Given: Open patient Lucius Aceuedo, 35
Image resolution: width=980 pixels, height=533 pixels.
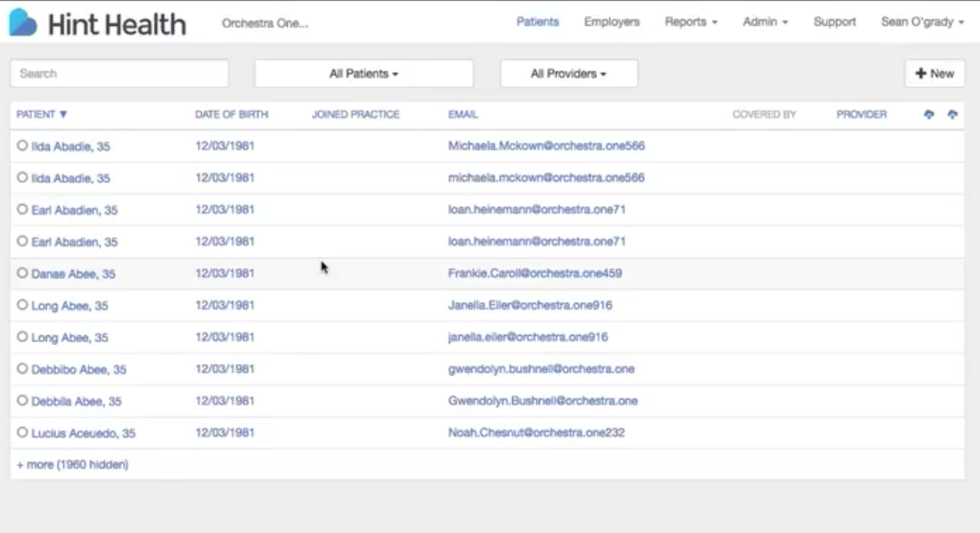Looking at the screenshot, I should pyautogui.click(x=83, y=433).
